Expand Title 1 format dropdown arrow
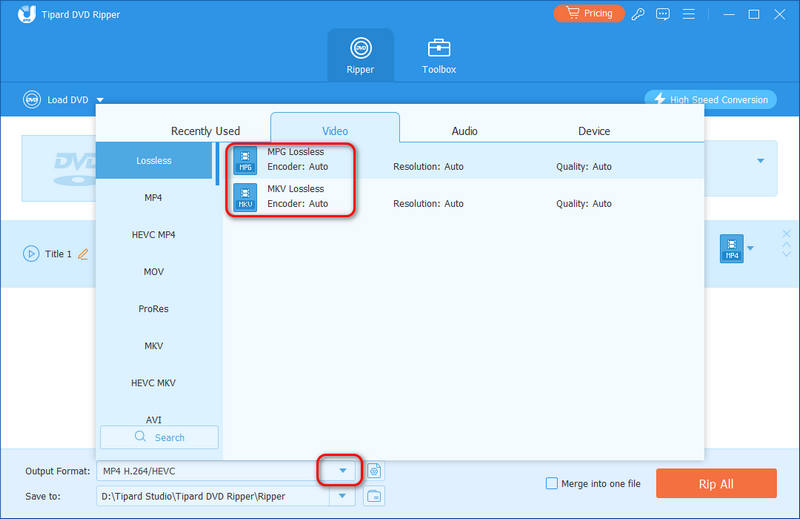The height and width of the screenshot is (519, 800). click(x=751, y=248)
